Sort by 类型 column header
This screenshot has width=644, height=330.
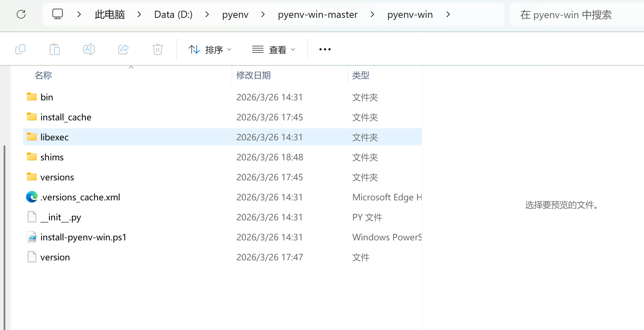(361, 75)
